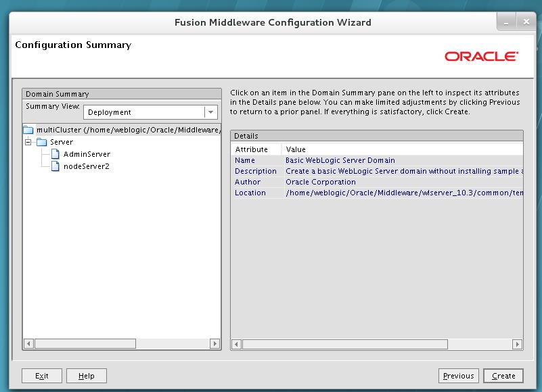542x392 pixels.
Task: Select the multiCluster domain tree row
Action: pyautogui.click(x=122, y=130)
